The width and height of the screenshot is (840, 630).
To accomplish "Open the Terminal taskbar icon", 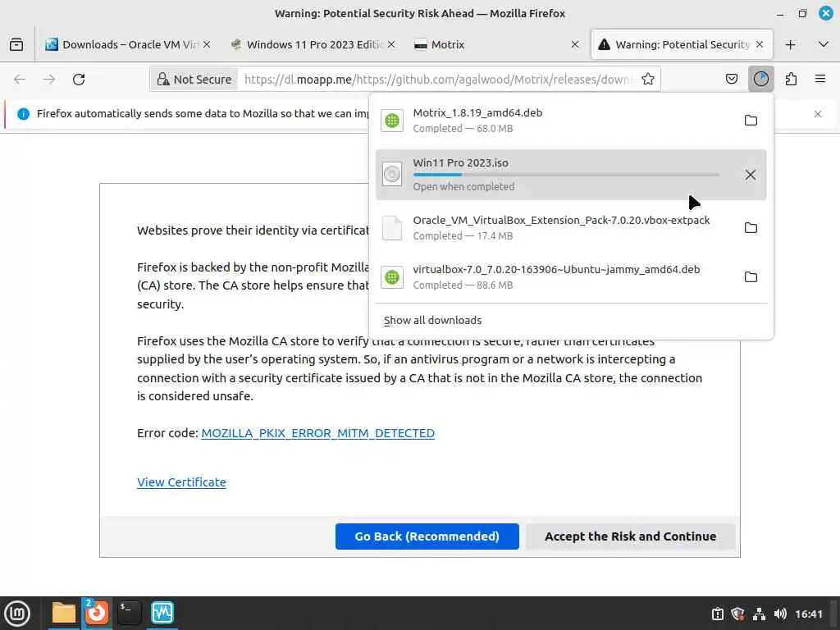I will pyautogui.click(x=129, y=613).
